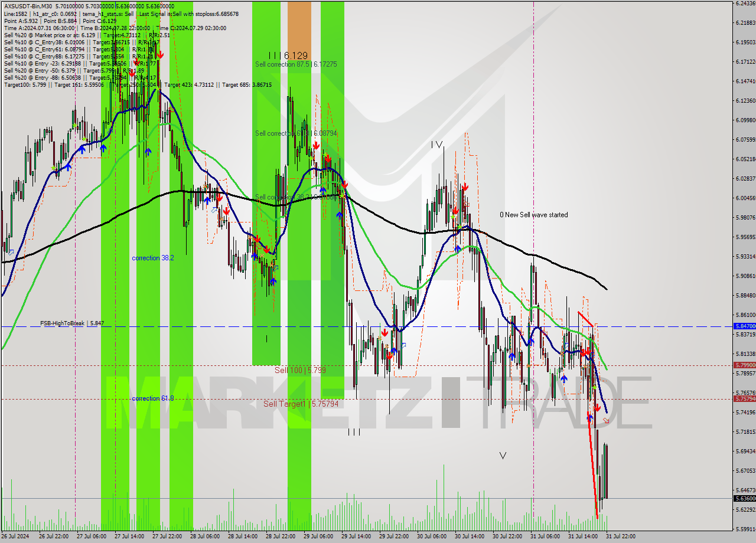Click the 'Sell correction 61.8 | 6.08794' label
The height and width of the screenshot is (543, 756).
(296, 133)
